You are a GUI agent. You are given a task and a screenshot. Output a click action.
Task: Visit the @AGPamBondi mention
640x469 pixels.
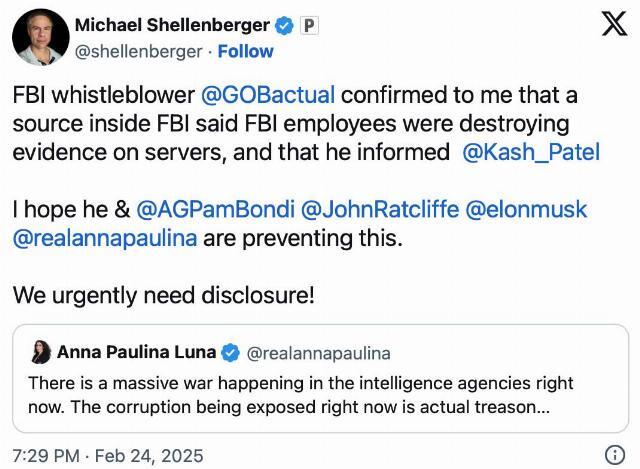(215, 209)
